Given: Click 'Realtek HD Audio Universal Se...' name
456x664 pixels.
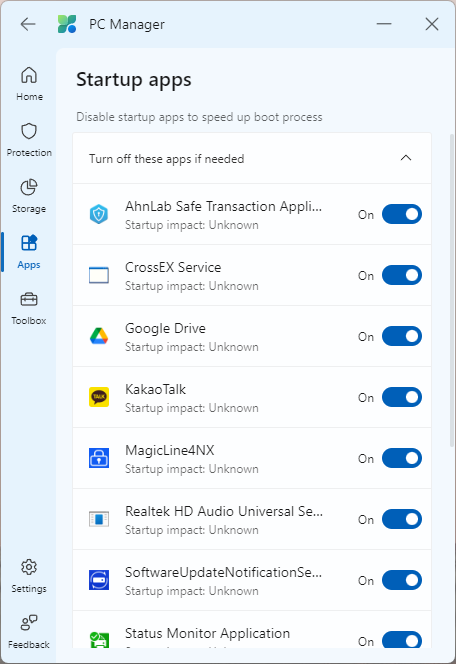Looking at the screenshot, I should click(x=224, y=511).
